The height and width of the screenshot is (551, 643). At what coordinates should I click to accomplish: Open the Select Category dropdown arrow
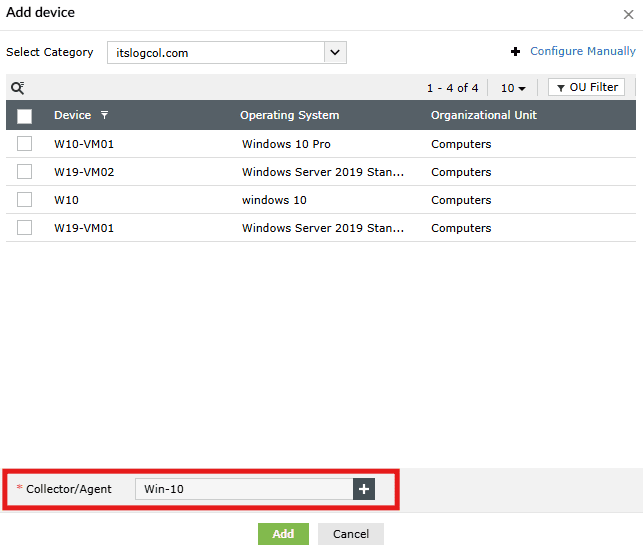click(335, 52)
